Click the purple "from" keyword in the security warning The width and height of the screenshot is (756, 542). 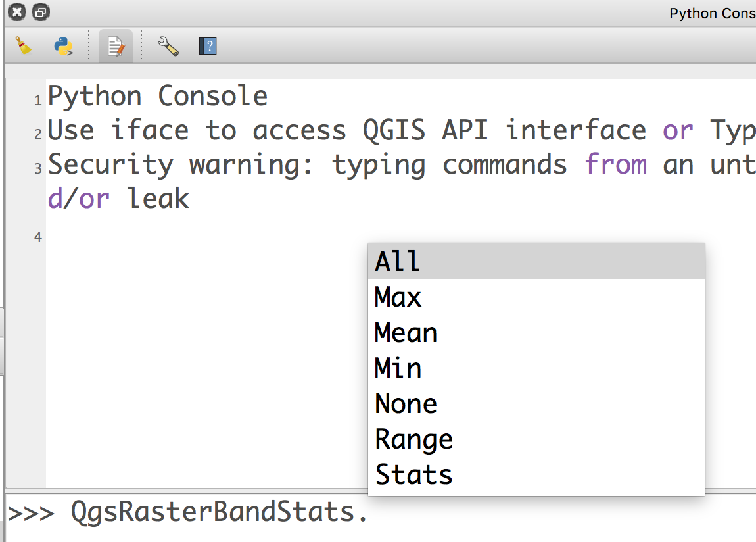click(615, 164)
